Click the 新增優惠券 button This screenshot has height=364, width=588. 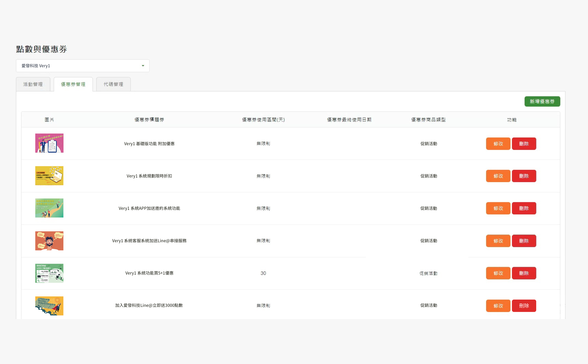point(542,101)
